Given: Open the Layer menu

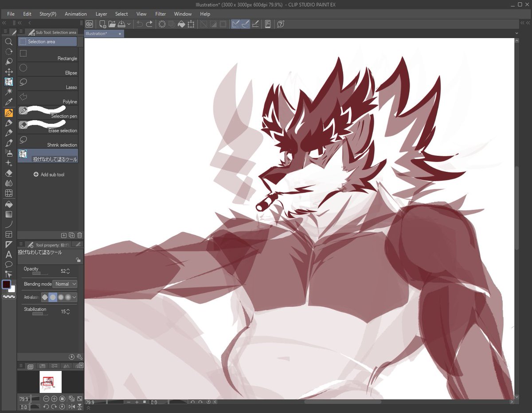Looking at the screenshot, I should 101,14.
